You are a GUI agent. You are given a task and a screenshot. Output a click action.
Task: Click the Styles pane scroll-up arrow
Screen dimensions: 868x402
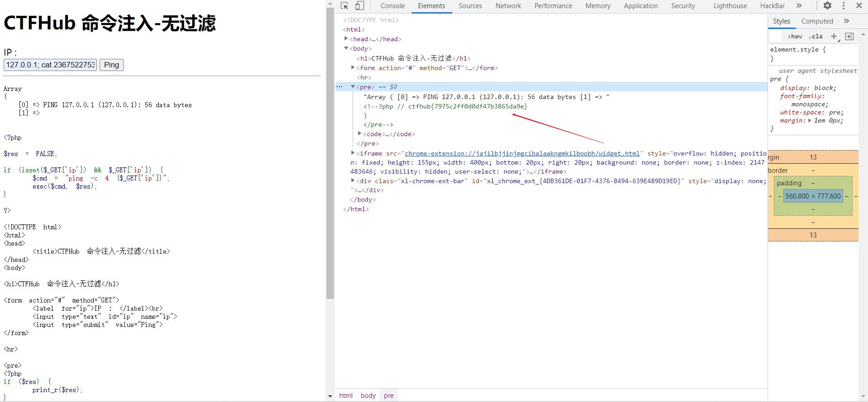(863, 34)
